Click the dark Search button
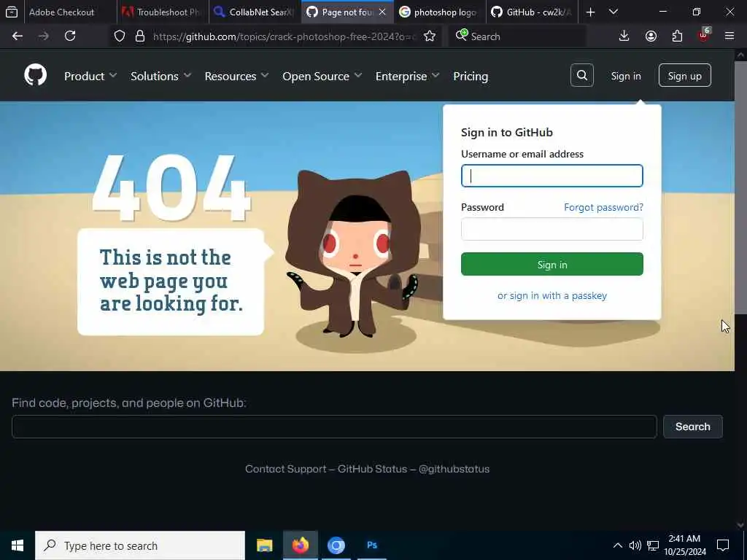The image size is (747, 560). coord(693,427)
